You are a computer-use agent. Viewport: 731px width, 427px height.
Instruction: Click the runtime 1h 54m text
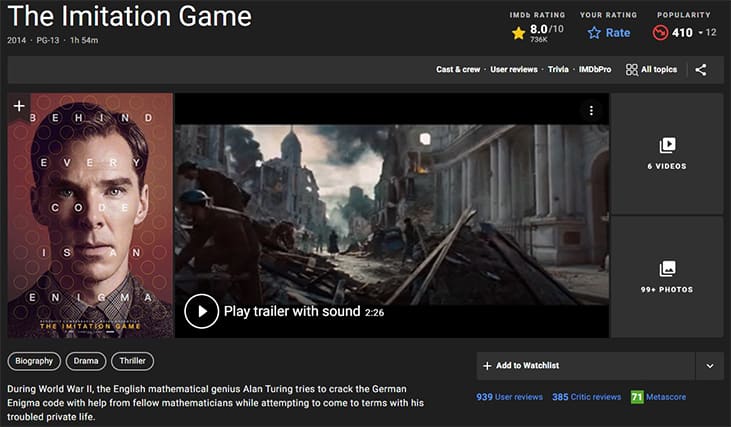(84, 41)
